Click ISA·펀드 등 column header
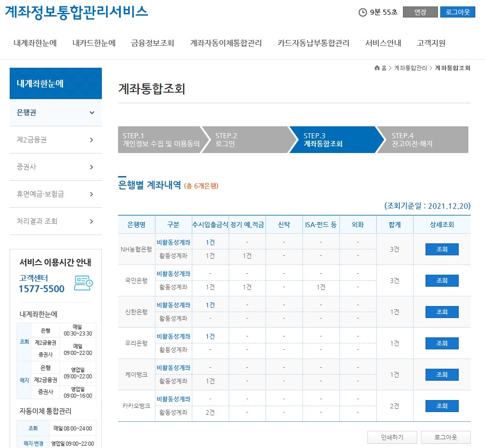This screenshot has height=448, width=485. [321, 225]
